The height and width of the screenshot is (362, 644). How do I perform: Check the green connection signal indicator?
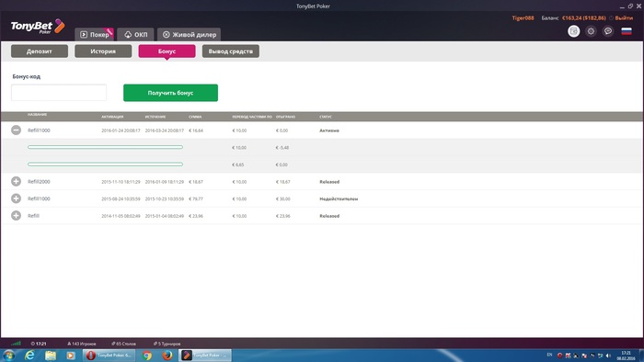[x=16, y=344]
